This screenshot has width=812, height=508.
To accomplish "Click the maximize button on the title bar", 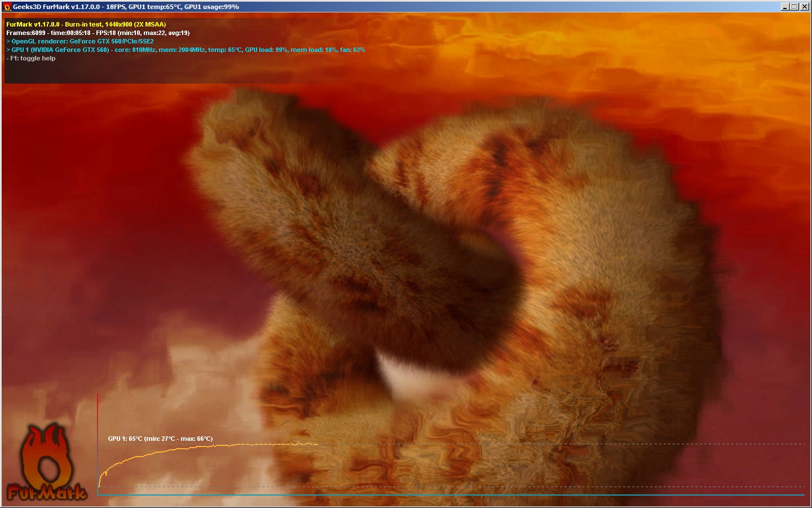I will pos(795,6).
